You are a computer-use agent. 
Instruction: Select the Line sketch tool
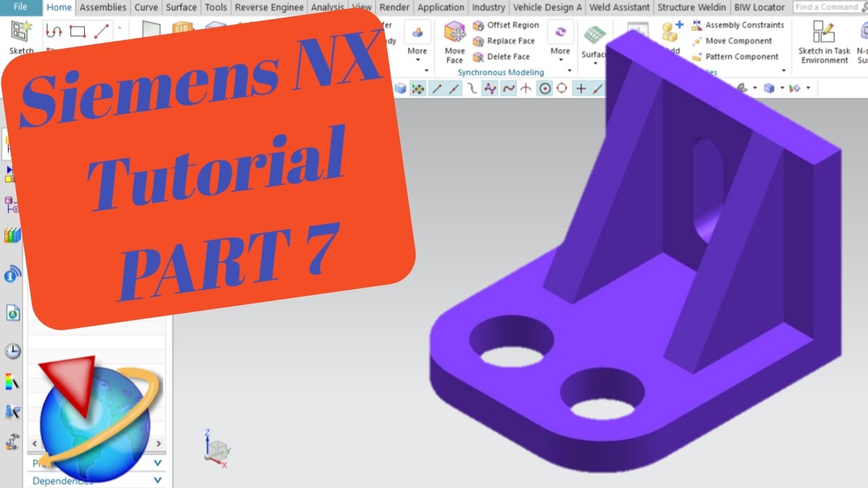pyautogui.click(x=101, y=31)
